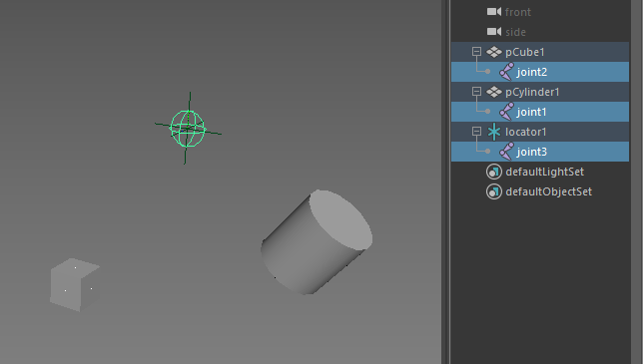
Task: Click the cylinder object in viewport
Action: tap(317, 242)
